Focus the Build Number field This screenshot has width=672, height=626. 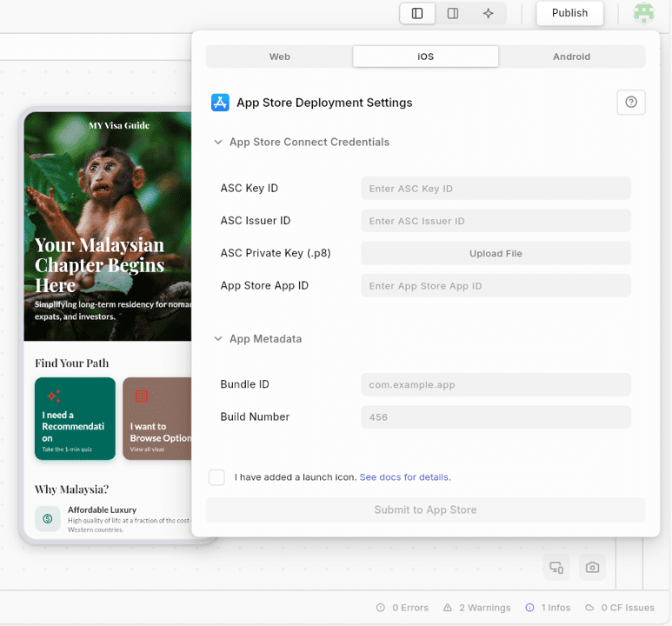pyautogui.click(x=496, y=416)
